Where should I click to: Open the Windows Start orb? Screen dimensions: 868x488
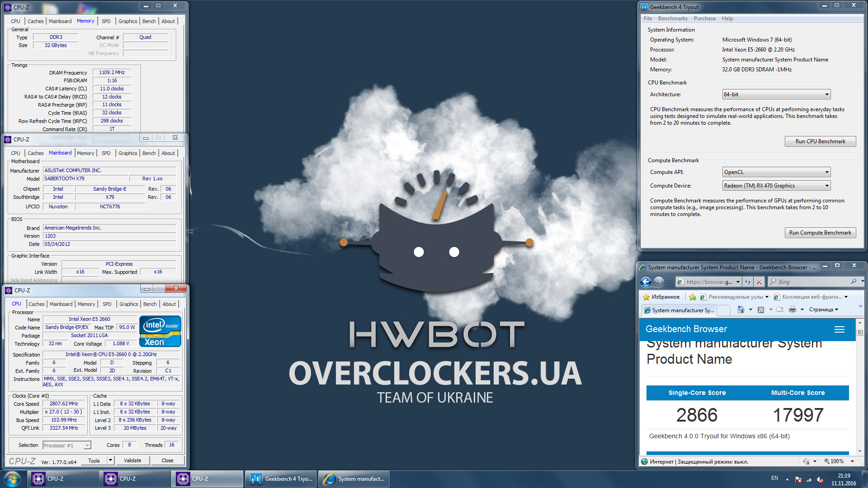12,479
